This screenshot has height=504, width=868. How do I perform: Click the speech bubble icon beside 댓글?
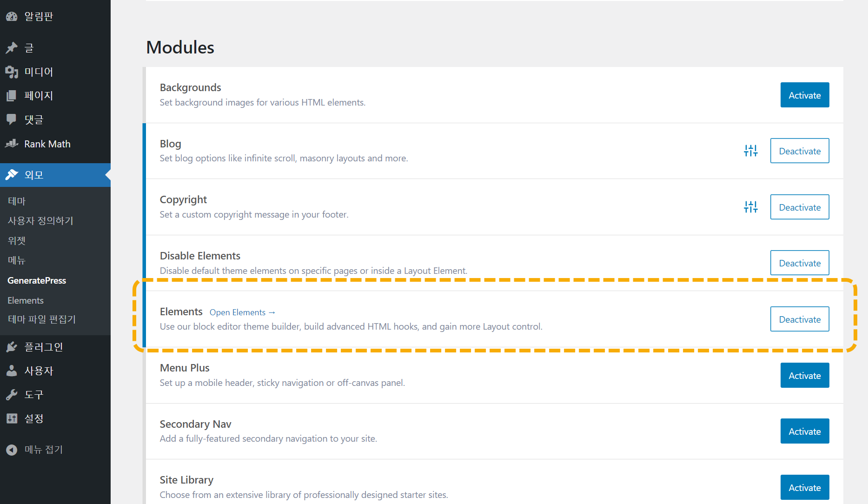click(12, 119)
